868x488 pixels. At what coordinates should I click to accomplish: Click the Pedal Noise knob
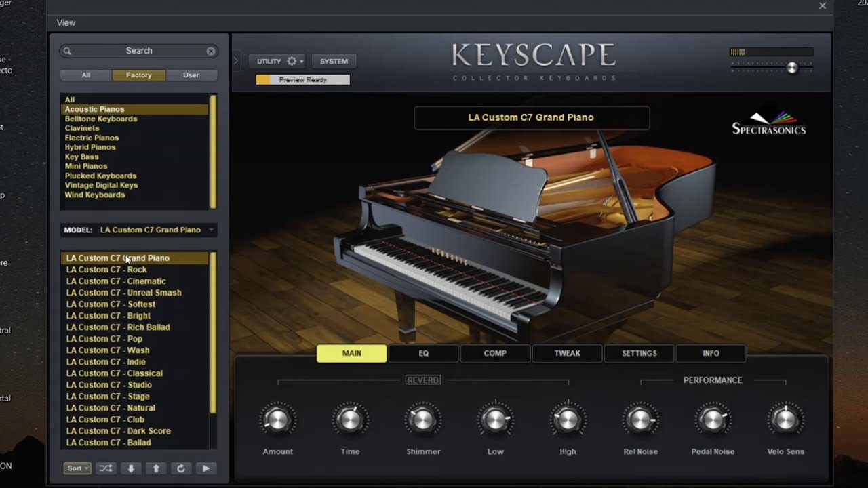713,421
